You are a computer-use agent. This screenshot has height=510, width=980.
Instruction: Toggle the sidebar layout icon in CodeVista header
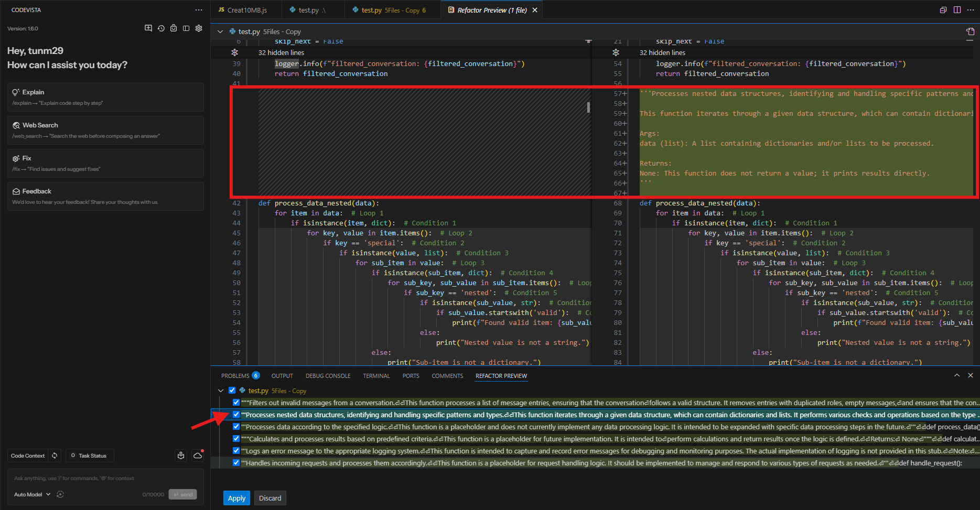(x=186, y=28)
